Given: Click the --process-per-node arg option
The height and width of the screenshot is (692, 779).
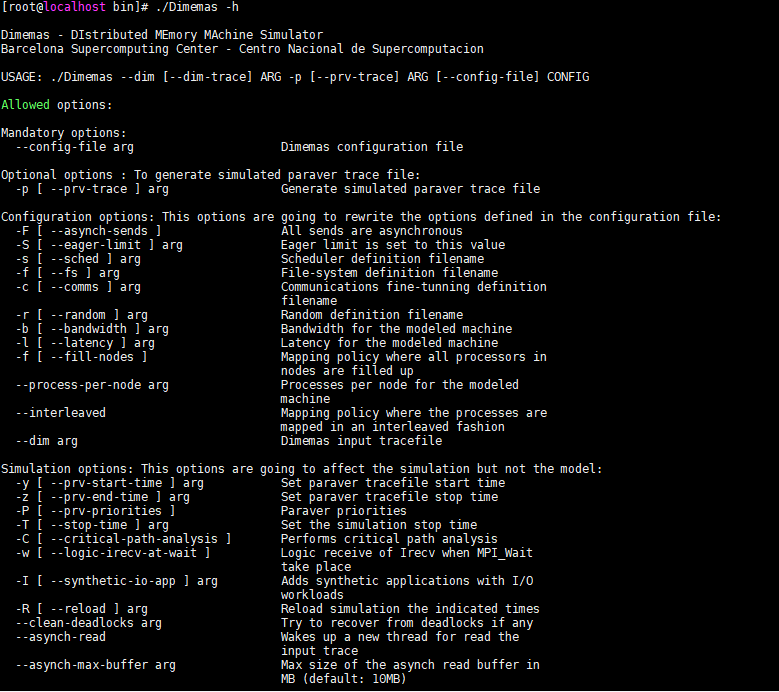Looking at the screenshot, I should tap(92, 385).
